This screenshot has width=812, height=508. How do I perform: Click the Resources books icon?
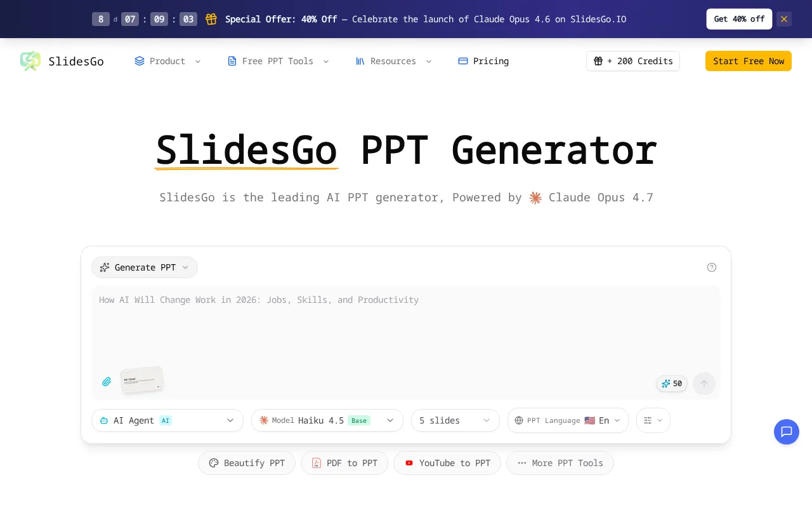pos(360,61)
